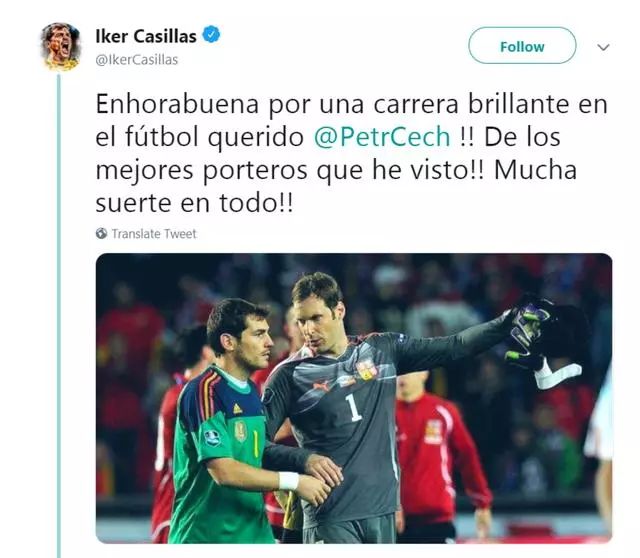Viewport: 640px width, 558px height.
Task: Open the @IkerCasillas handle link
Action: [136, 60]
